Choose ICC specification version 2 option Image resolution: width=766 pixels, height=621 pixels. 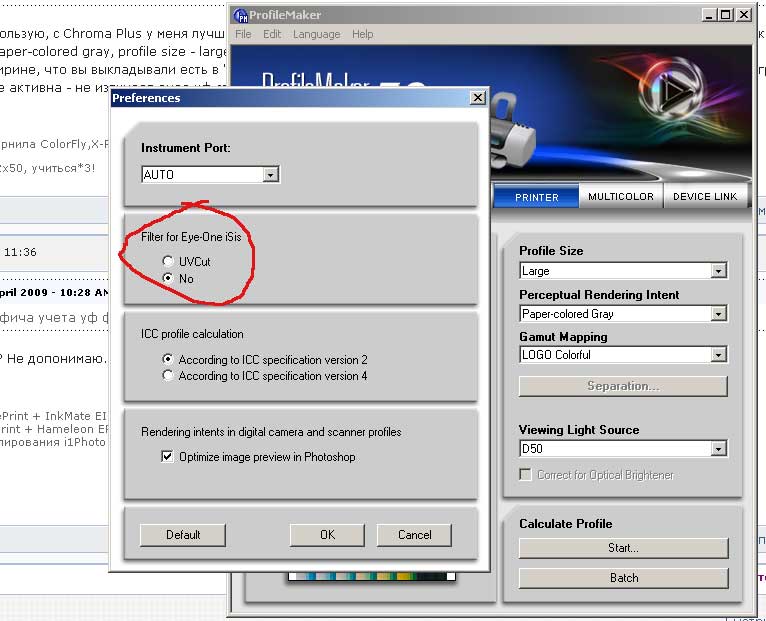(x=168, y=359)
